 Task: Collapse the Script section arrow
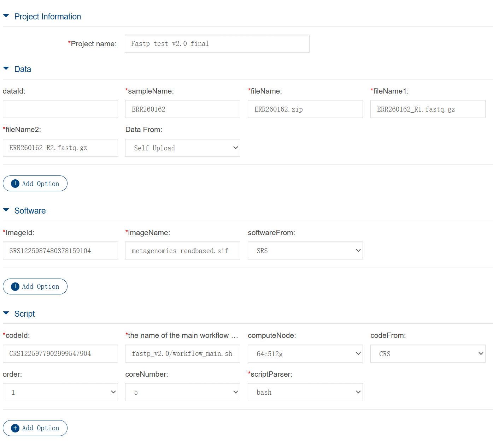[6, 313]
